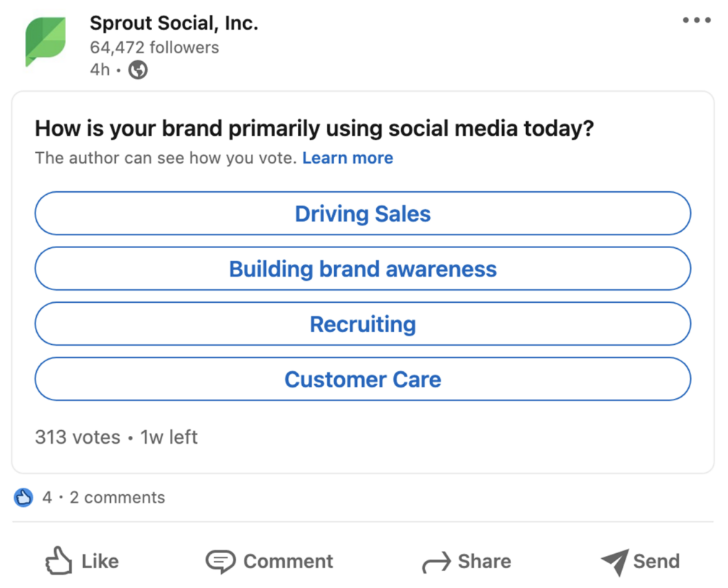Click the 64,472 followers text
Viewport: 728px width, 588px height.
tap(154, 48)
